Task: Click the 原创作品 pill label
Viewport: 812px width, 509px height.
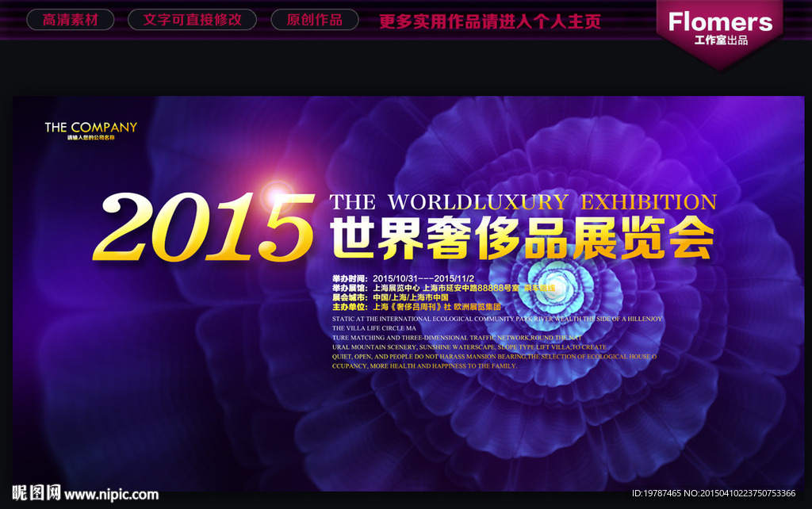Action: 315,20
